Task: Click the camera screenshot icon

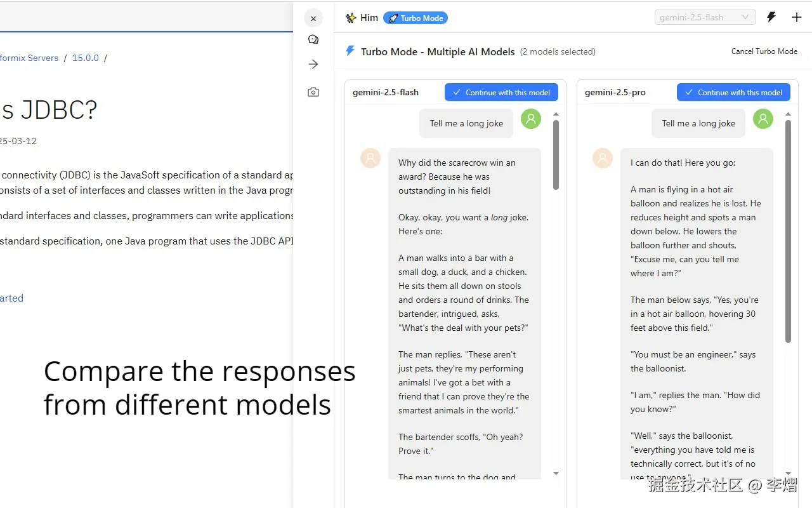Action: click(313, 92)
